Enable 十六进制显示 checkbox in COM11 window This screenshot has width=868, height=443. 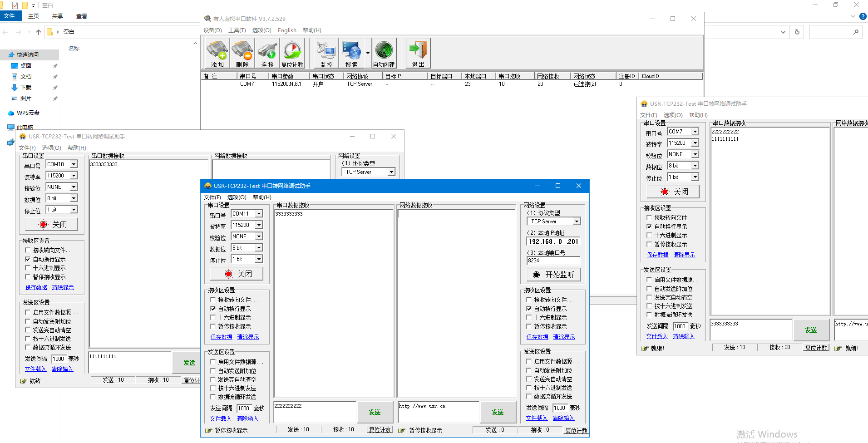pos(213,317)
